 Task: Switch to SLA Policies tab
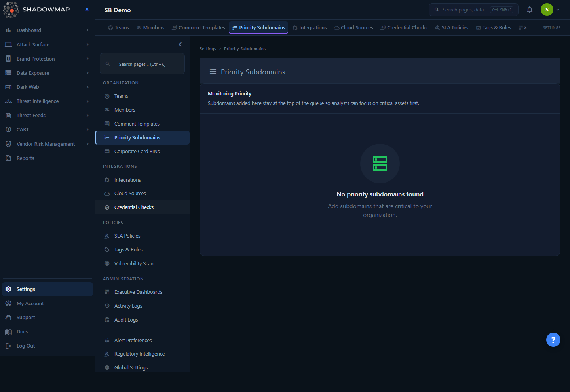point(452,27)
